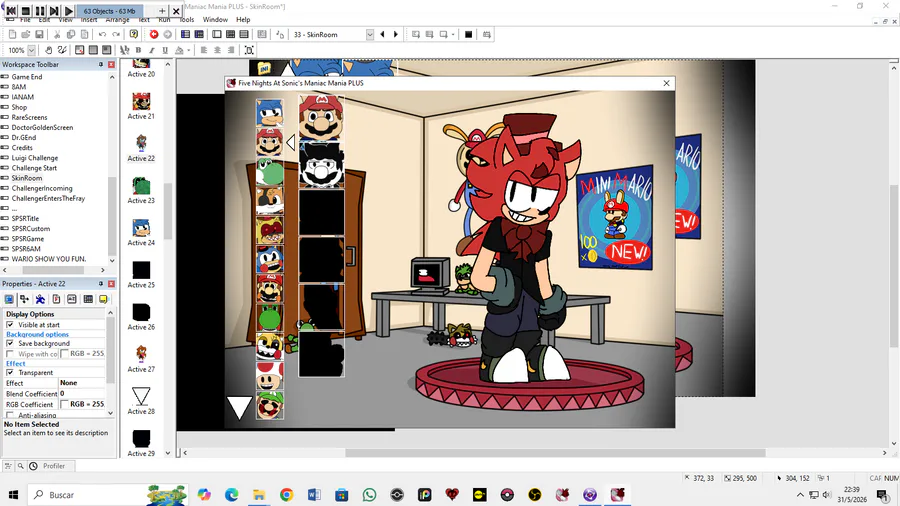
Task: Select the hand pan tool
Action: 49,50
